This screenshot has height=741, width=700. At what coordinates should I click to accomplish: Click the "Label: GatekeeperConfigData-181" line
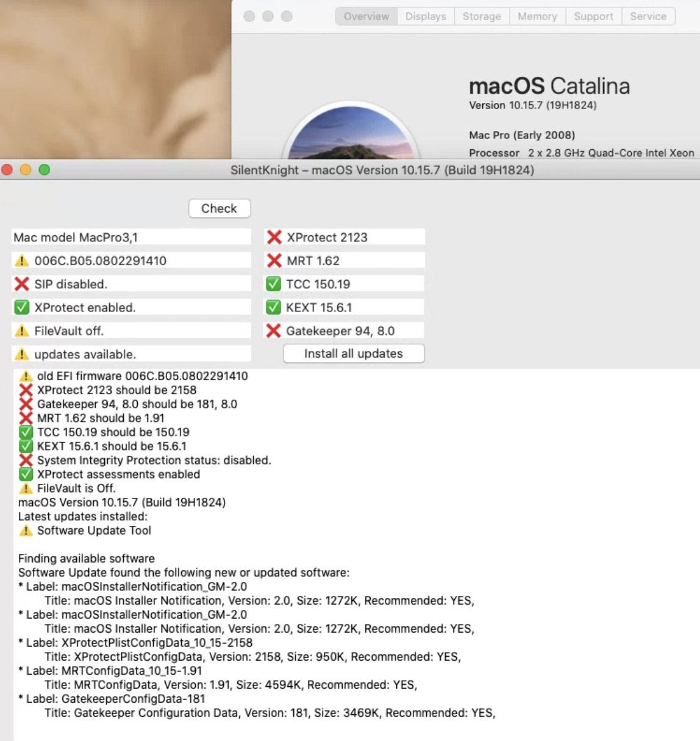(x=112, y=698)
